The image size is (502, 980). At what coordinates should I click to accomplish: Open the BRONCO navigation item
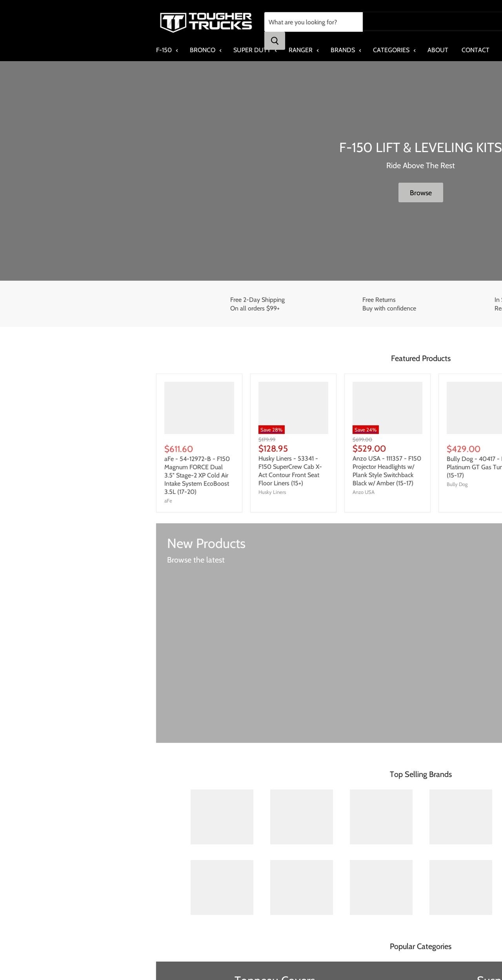pos(202,50)
